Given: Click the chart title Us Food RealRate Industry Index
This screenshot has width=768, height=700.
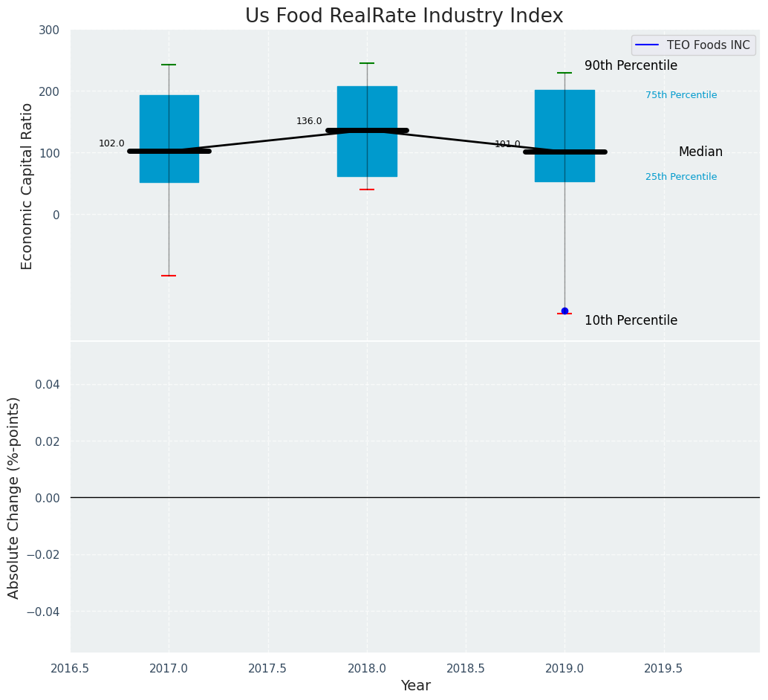Looking at the screenshot, I should tap(404, 16).
